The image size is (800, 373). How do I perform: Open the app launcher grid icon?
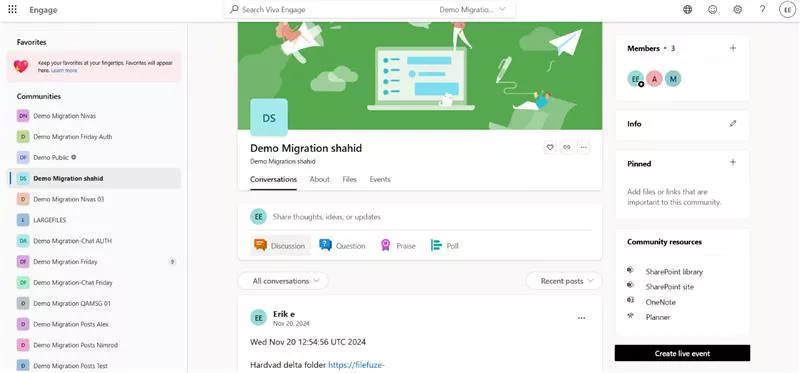pos(13,9)
